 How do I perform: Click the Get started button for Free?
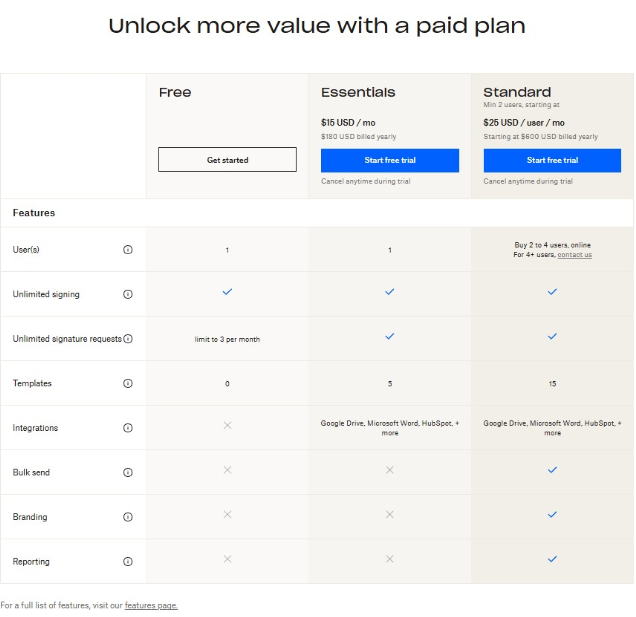[227, 160]
